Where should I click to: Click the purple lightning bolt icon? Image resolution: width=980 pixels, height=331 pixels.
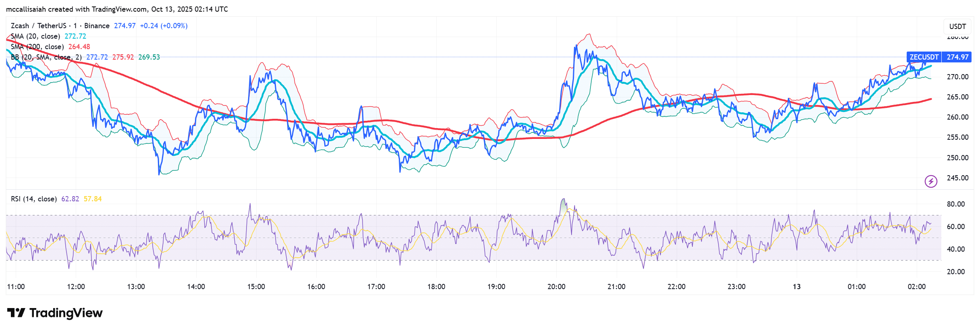tap(930, 181)
